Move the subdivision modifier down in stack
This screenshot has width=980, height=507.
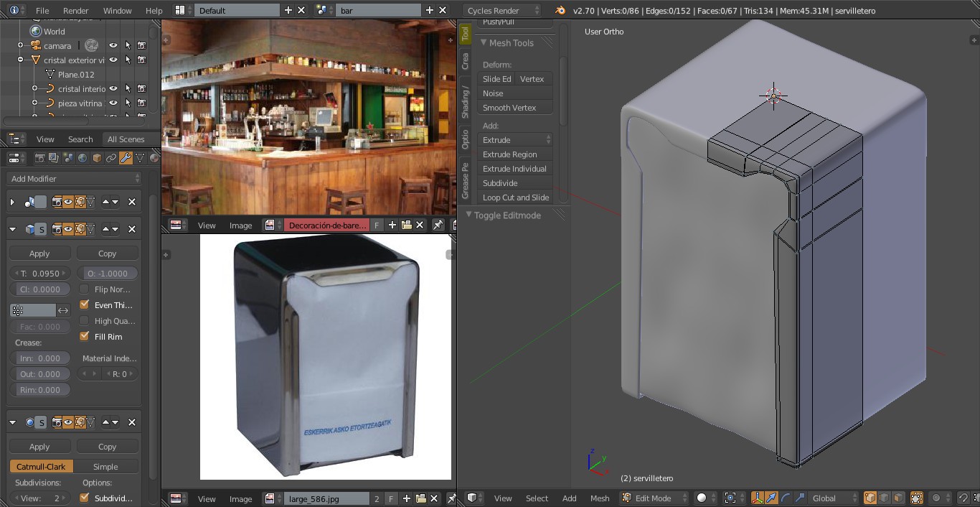click(115, 422)
